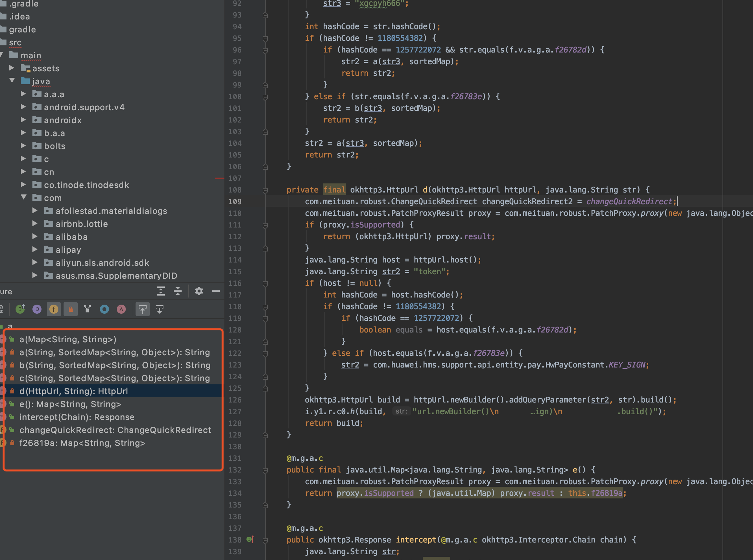This screenshot has height=560, width=753.
Task: Fold method d at line 108 gutter
Action: 265,190
